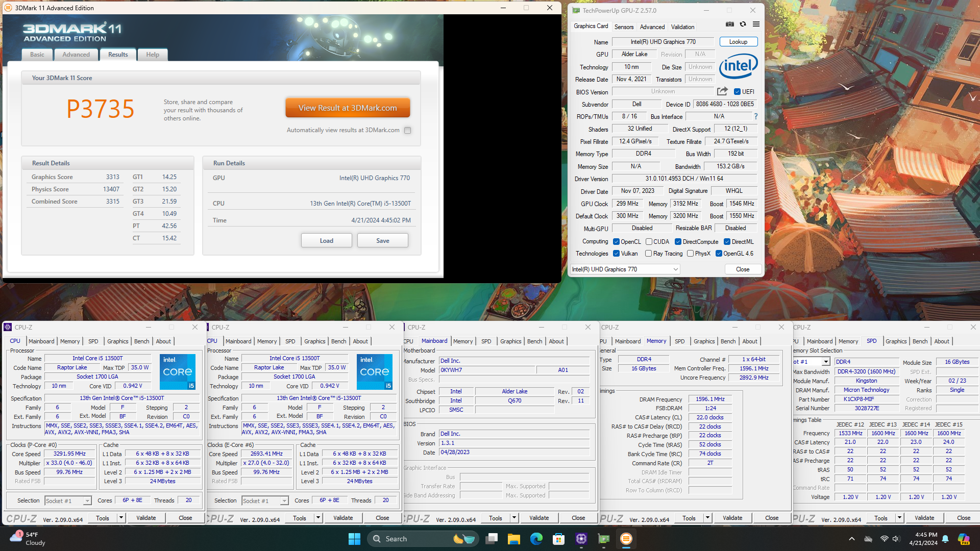Click the 3DMark orange taskbar icon
The height and width of the screenshot is (551, 980).
click(626, 539)
